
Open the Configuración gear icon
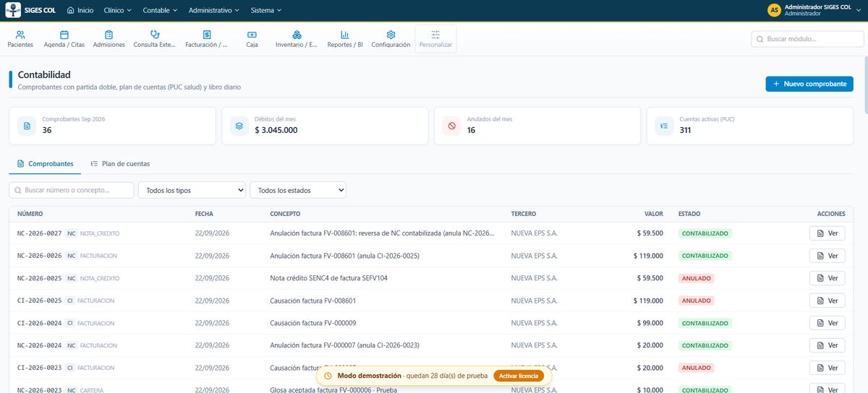pyautogui.click(x=391, y=35)
